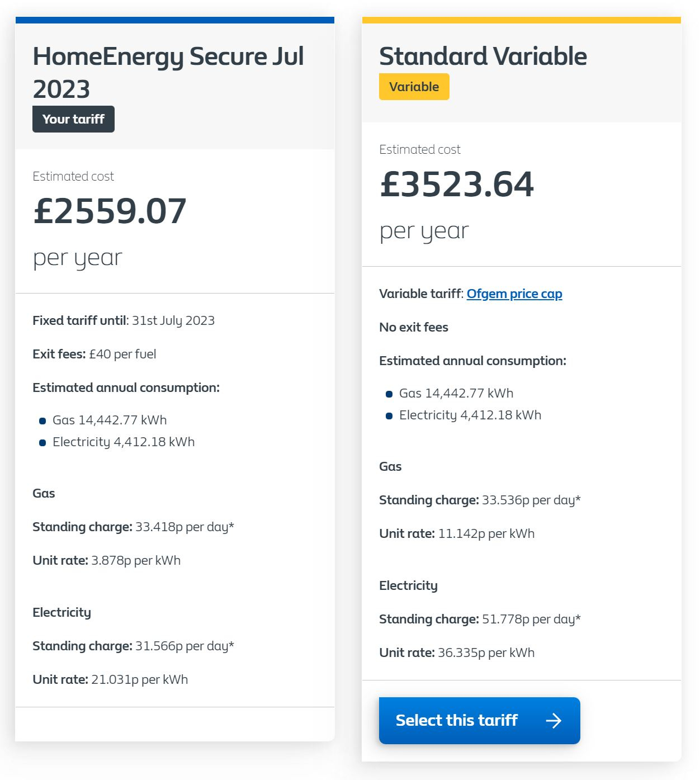The height and width of the screenshot is (780, 700).
Task: Click the Gas section heading on Standard Variable
Action: click(390, 466)
